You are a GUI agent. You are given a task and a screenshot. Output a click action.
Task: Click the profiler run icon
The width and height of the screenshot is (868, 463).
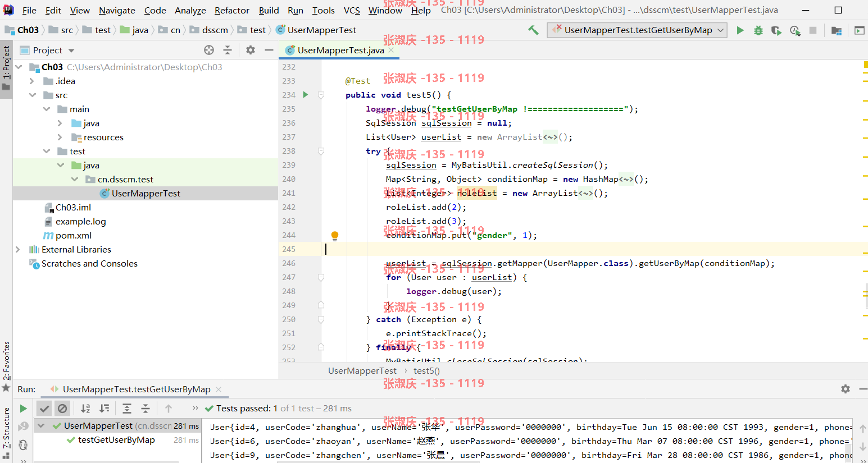(x=795, y=30)
